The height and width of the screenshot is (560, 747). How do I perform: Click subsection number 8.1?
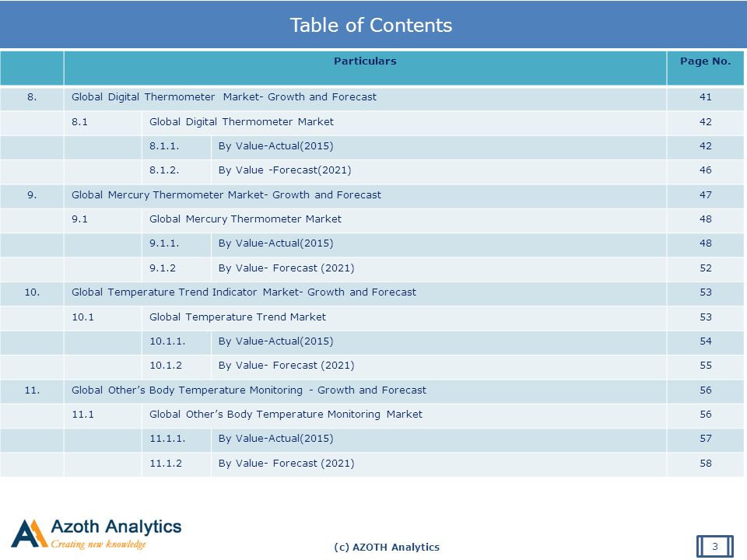(x=79, y=122)
